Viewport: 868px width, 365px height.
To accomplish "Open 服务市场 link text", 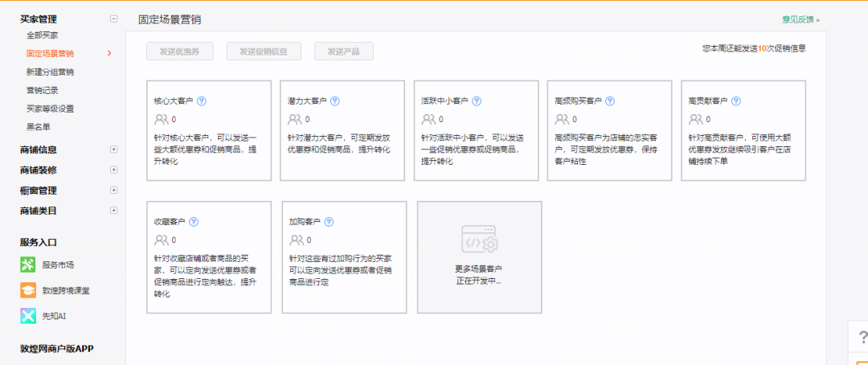I will pyautogui.click(x=58, y=265).
